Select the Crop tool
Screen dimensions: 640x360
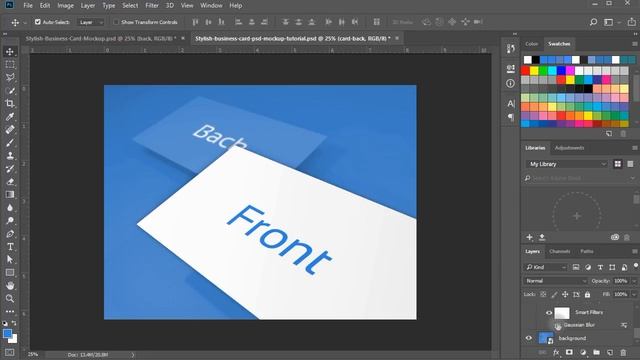[x=10, y=104]
